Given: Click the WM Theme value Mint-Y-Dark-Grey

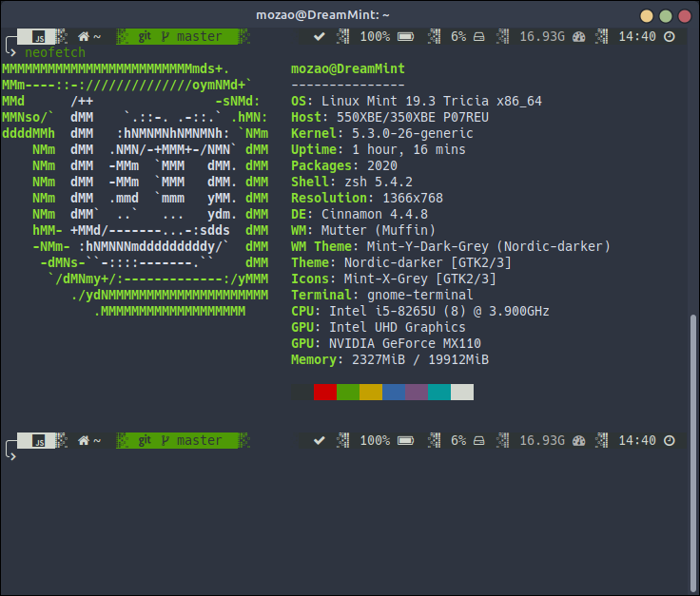Looking at the screenshot, I should (x=428, y=246).
